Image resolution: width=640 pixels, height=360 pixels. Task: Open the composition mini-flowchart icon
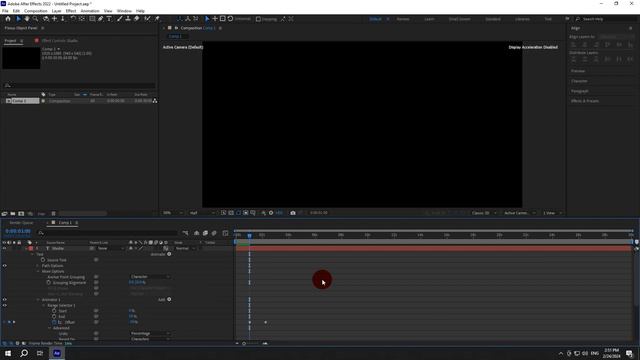185,233
